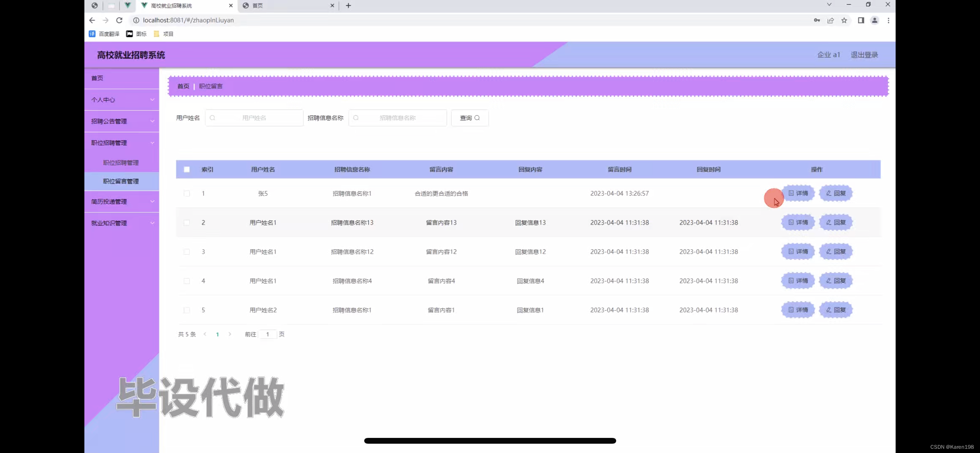This screenshot has height=453, width=980.
Task: Open the tab search chevron
Action: (x=829, y=5)
